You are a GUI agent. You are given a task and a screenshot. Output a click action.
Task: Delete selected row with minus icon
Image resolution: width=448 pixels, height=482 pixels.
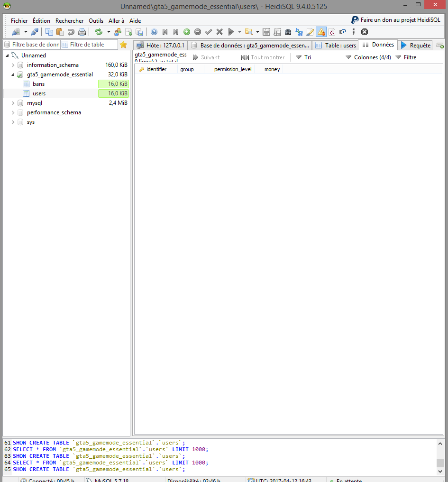click(198, 32)
